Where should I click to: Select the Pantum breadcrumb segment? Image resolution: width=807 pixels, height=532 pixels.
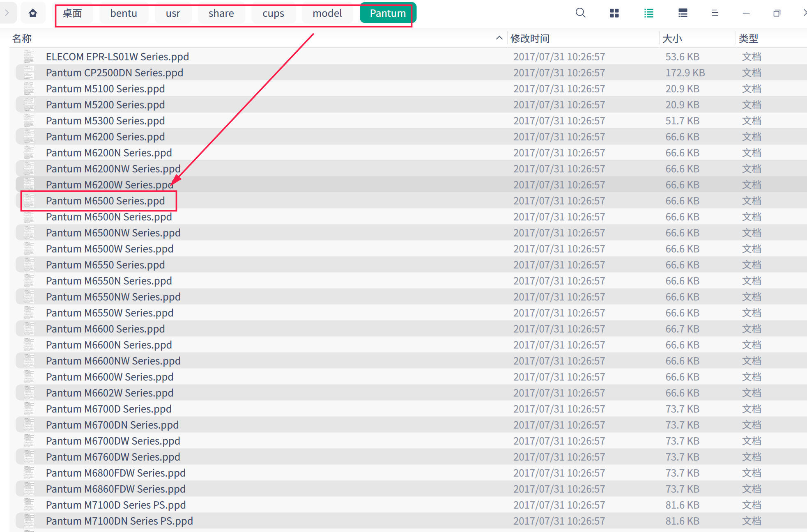click(x=388, y=13)
